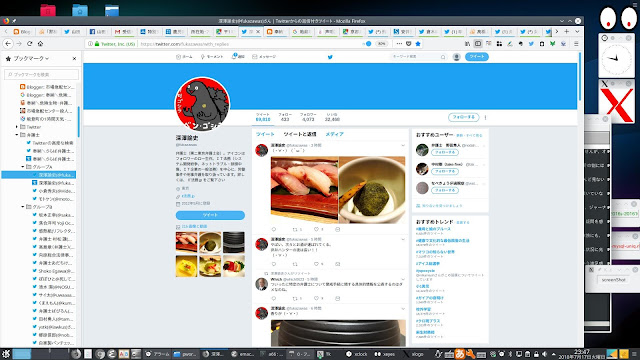Open the followers (フォロワー) count

tap(308, 117)
